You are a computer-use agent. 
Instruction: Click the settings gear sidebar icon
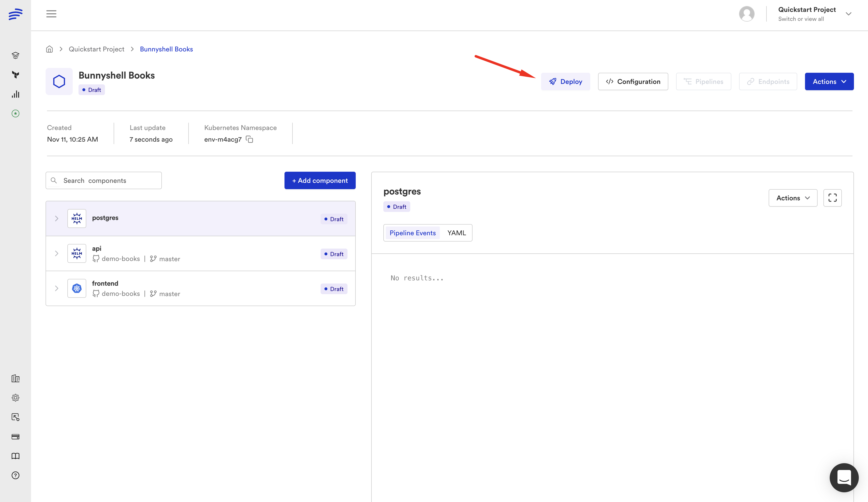pyautogui.click(x=16, y=397)
